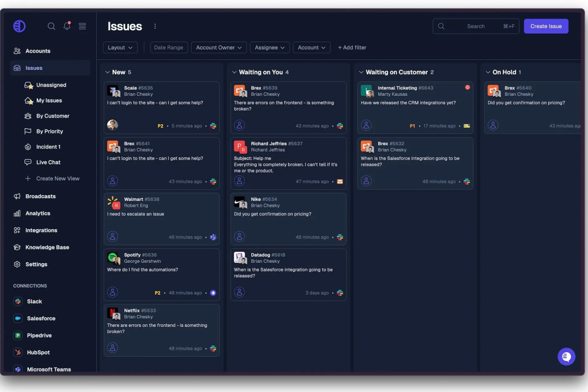This screenshot has height=392, width=588.
Task: Open the Analytics section
Action: [x=38, y=213]
